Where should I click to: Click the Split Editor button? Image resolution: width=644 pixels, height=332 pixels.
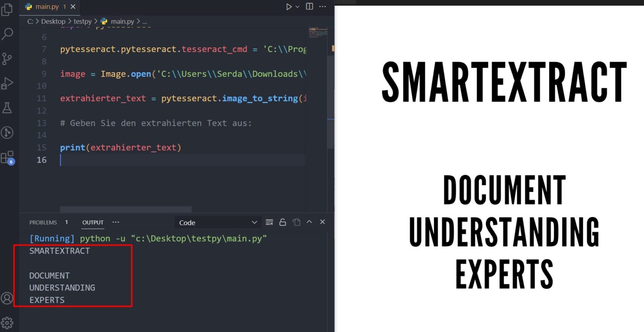coord(309,6)
